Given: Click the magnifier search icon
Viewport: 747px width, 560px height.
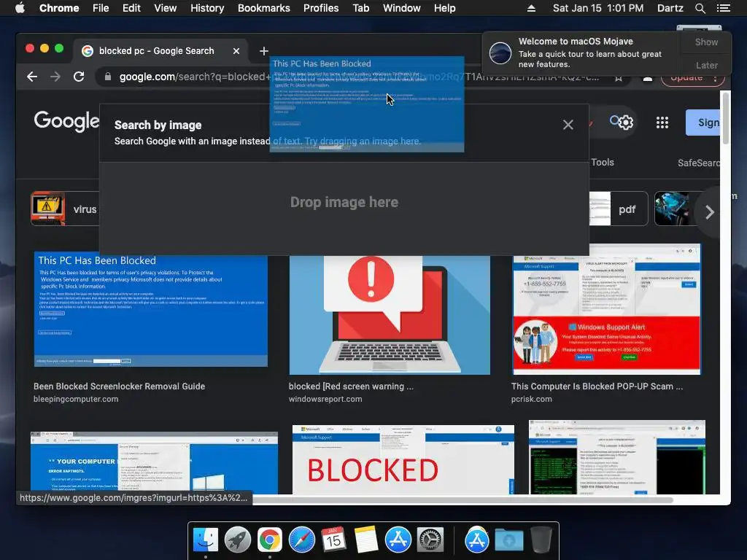Looking at the screenshot, I should click(614, 121).
